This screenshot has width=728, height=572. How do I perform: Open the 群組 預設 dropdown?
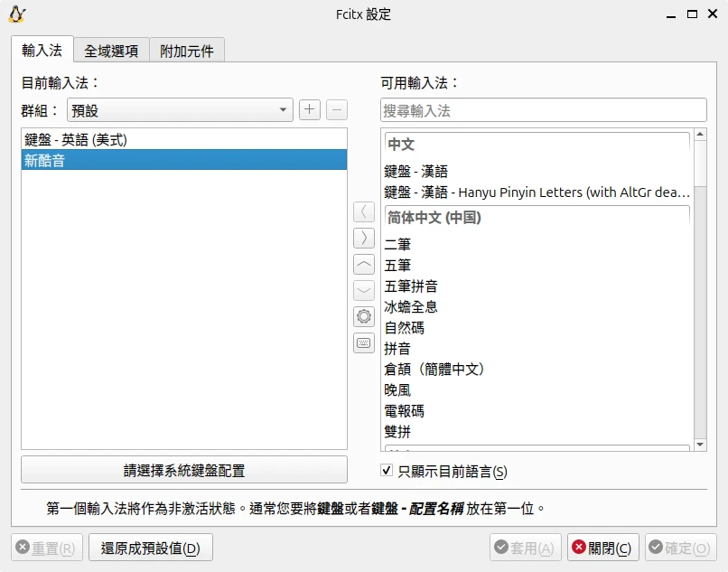coord(180,110)
